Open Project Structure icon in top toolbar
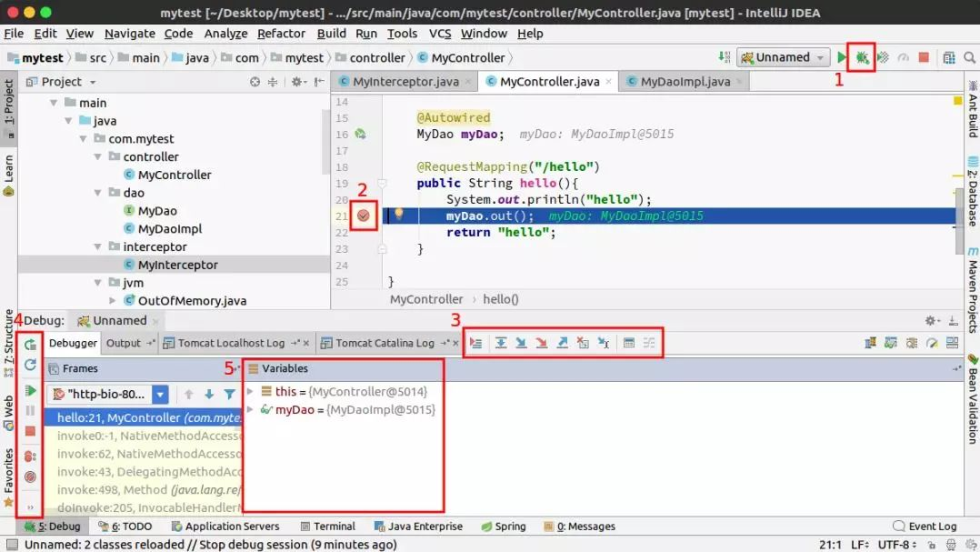The image size is (980, 552). [949, 57]
